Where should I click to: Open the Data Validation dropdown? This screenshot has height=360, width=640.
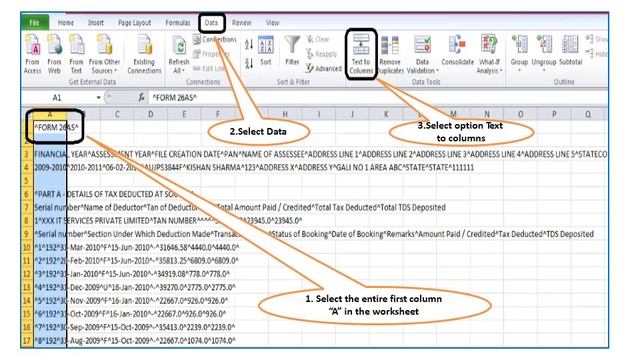[422, 54]
